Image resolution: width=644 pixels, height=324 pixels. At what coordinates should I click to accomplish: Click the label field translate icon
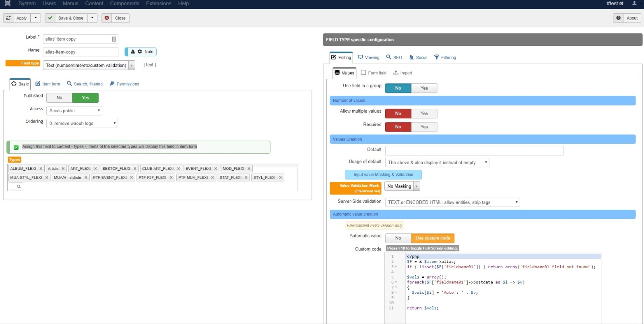tap(114, 39)
